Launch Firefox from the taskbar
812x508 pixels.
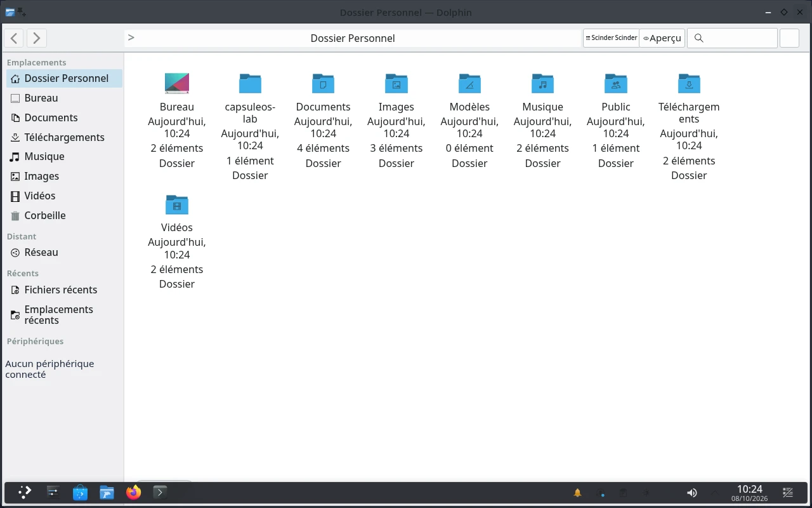coord(133,492)
